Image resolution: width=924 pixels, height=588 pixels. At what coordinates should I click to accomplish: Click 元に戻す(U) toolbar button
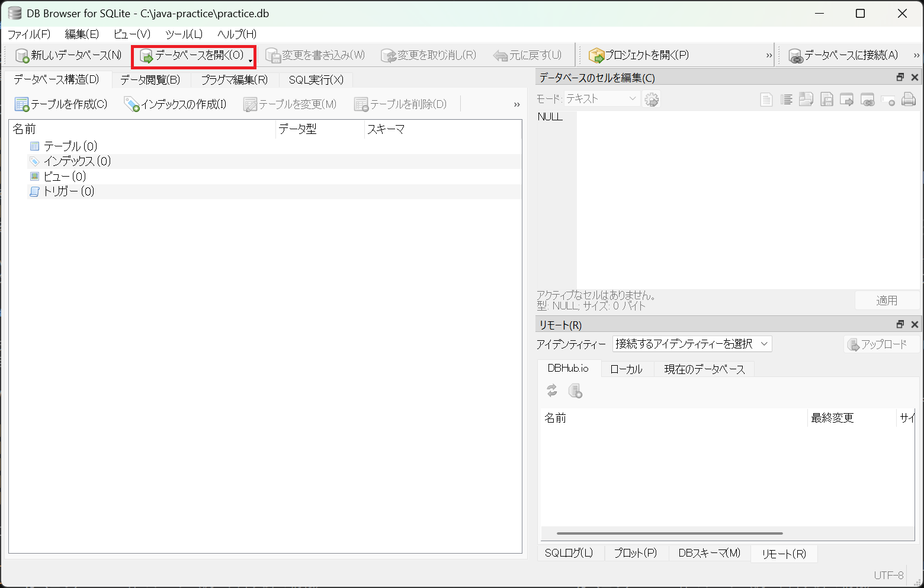(527, 55)
